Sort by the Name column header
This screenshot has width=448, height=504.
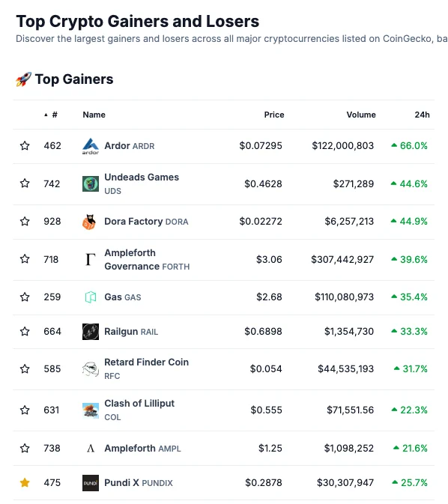tap(94, 115)
